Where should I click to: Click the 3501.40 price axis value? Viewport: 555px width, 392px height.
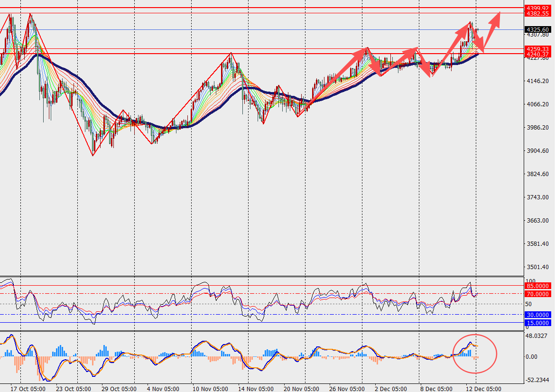[x=537, y=267]
